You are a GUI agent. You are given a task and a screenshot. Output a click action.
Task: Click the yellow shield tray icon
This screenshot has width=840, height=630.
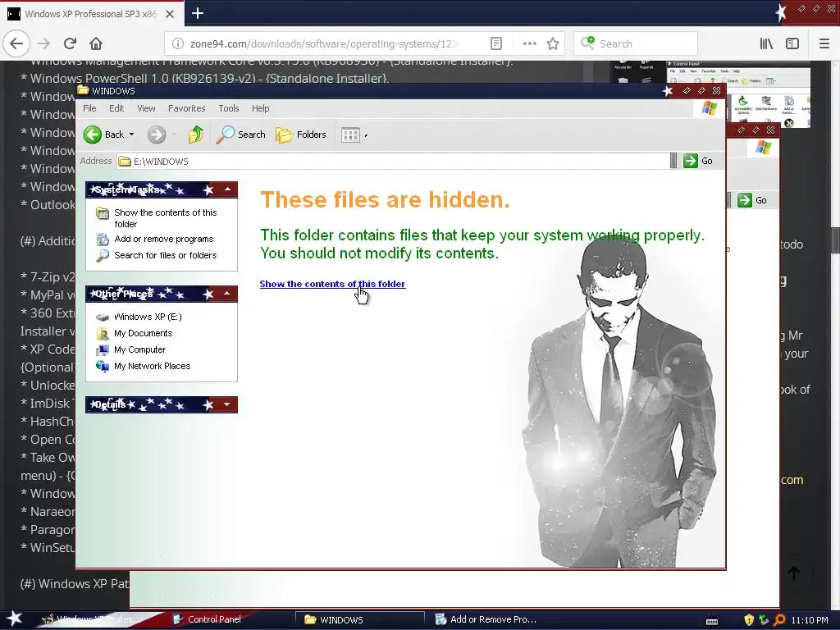[749, 620]
